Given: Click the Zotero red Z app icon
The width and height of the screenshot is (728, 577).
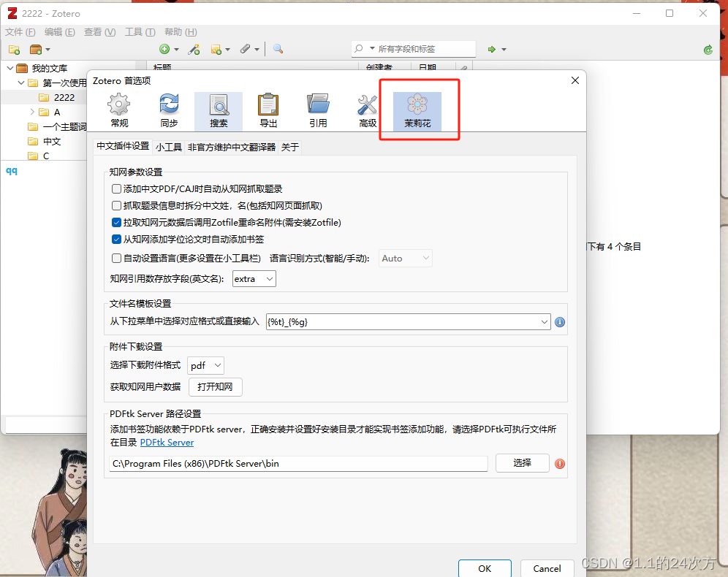Looking at the screenshot, I should (x=12, y=13).
